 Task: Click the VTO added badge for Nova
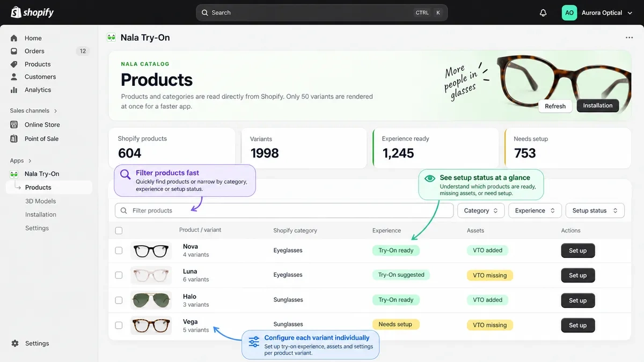(x=488, y=250)
